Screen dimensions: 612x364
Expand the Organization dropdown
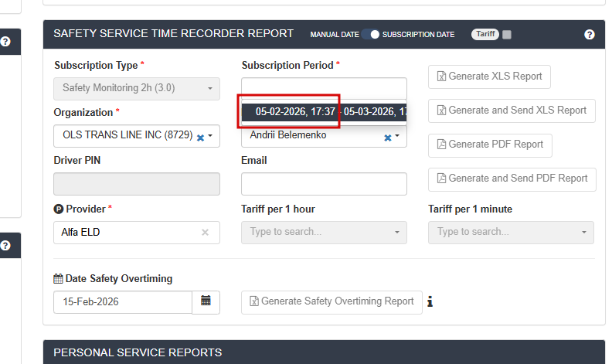point(210,136)
